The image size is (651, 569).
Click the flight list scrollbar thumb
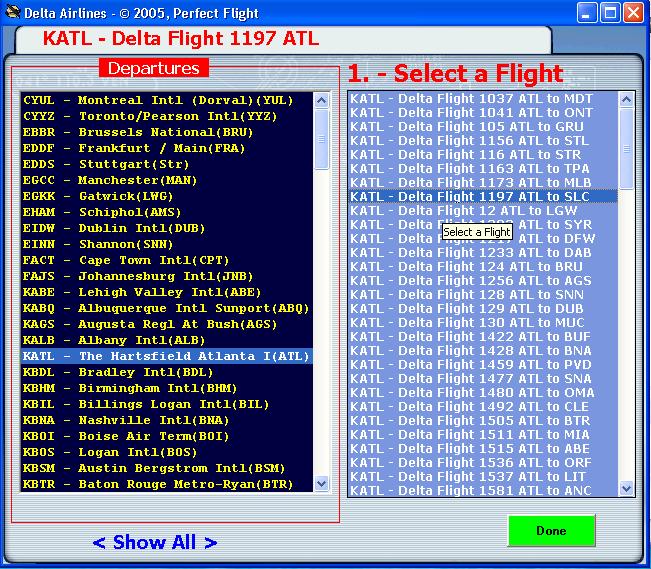tap(626, 149)
